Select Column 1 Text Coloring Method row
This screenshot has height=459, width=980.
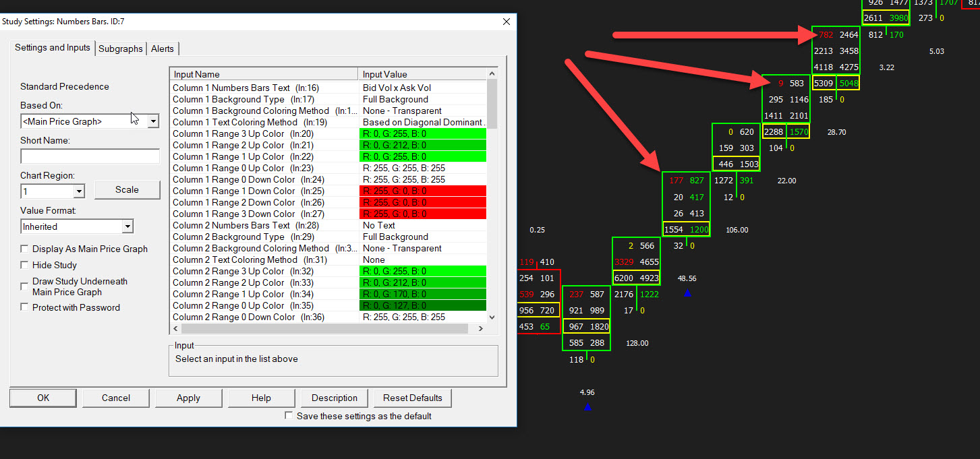click(x=328, y=122)
